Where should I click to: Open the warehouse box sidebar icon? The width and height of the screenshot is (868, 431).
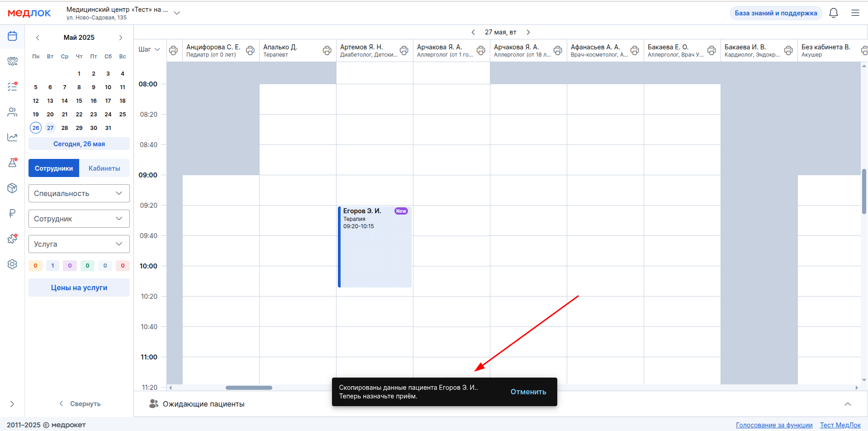pos(12,188)
